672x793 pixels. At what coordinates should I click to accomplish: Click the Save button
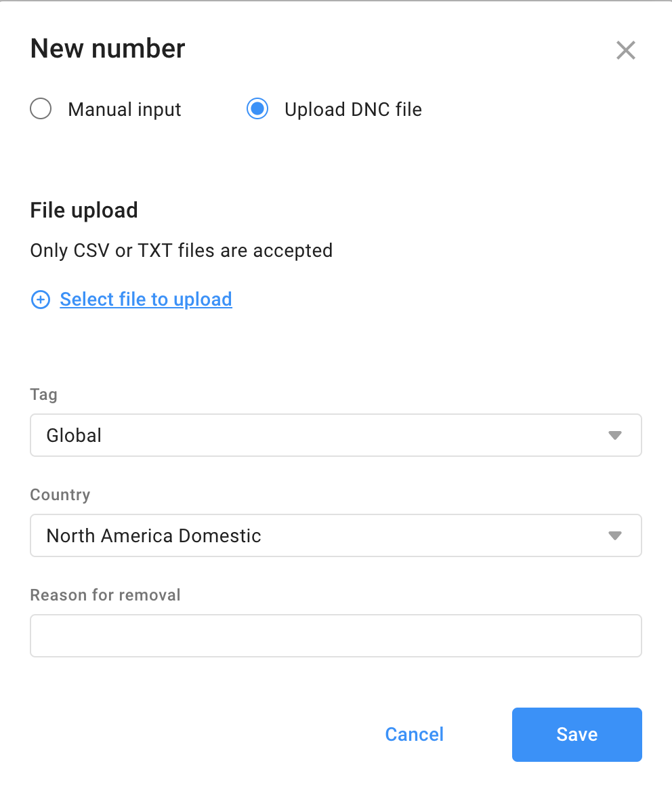[576, 734]
